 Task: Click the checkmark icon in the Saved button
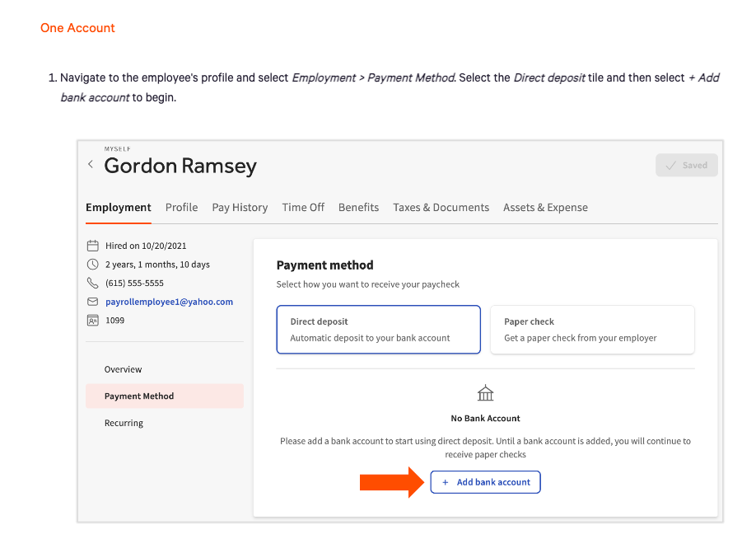pyautogui.click(x=670, y=165)
